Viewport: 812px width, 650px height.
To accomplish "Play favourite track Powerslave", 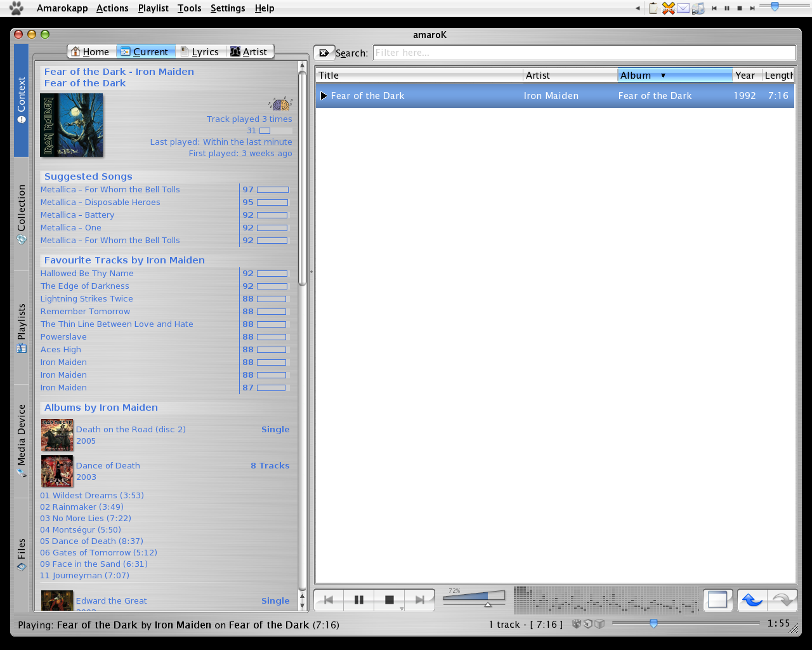I will 63,337.
